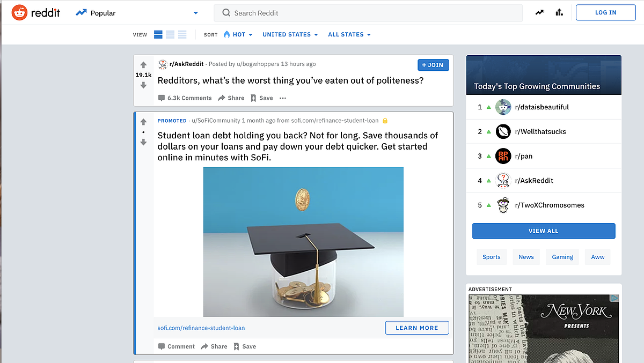The width and height of the screenshot is (644, 363).
Task: Upvote the AskReddit politeness post
Action: (143, 64)
